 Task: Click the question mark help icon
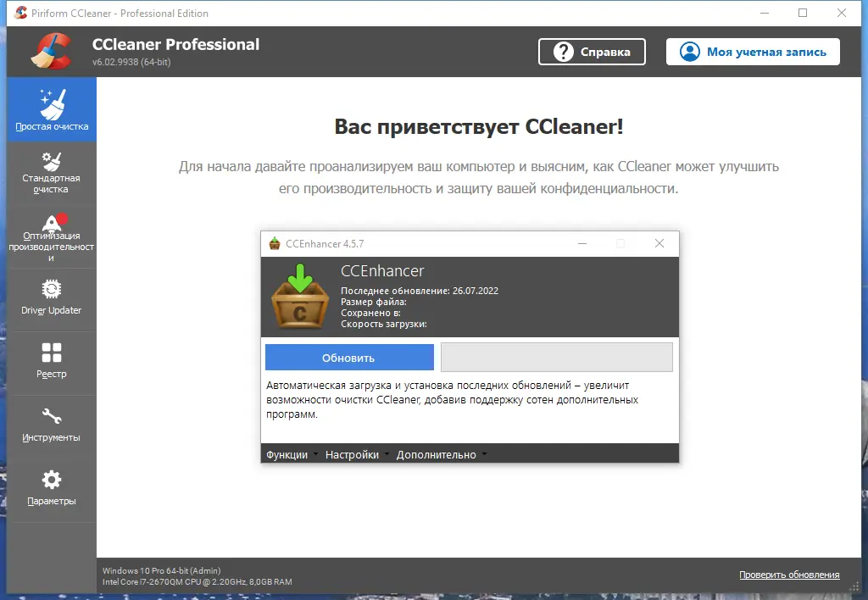click(564, 52)
